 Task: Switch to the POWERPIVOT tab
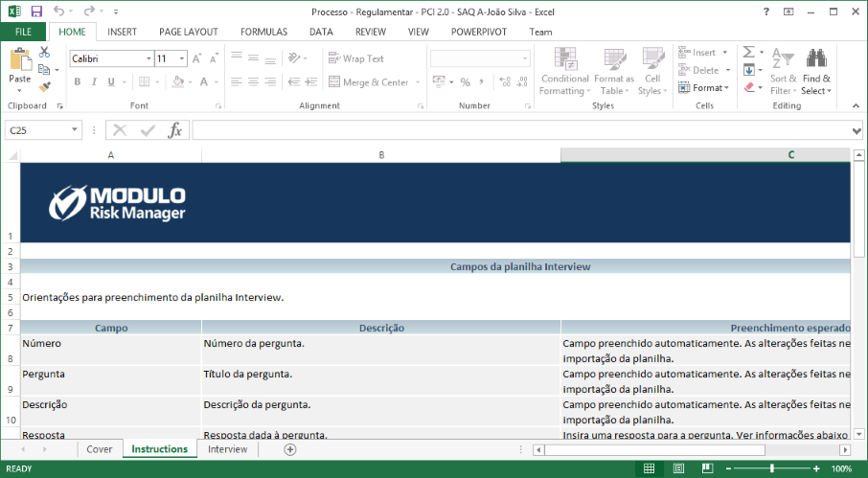click(x=479, y=32)
